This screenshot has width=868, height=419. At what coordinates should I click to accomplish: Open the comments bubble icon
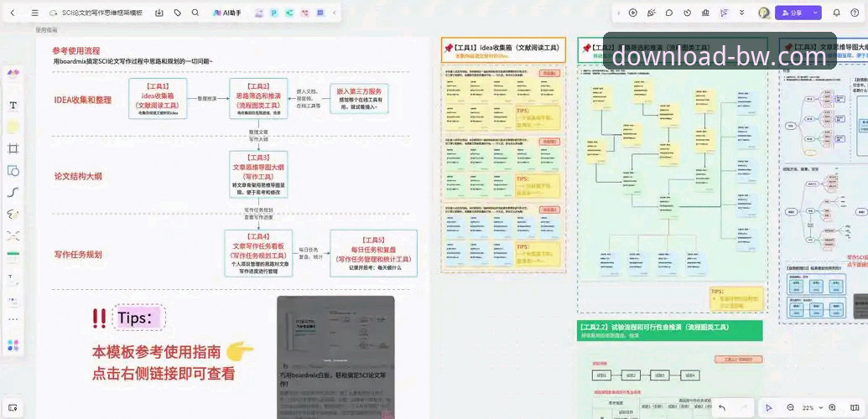point(669,13)
